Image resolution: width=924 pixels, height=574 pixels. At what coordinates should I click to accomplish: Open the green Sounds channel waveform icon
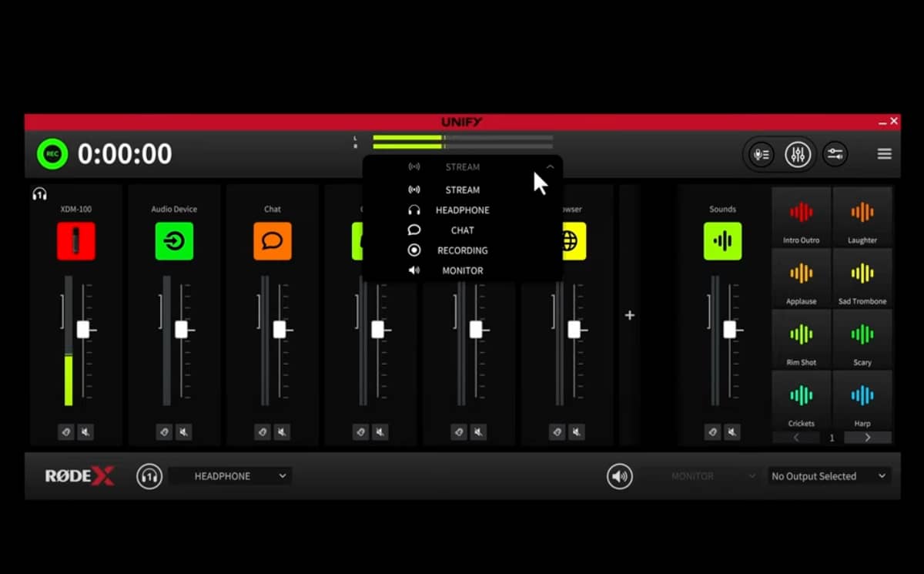722,241
